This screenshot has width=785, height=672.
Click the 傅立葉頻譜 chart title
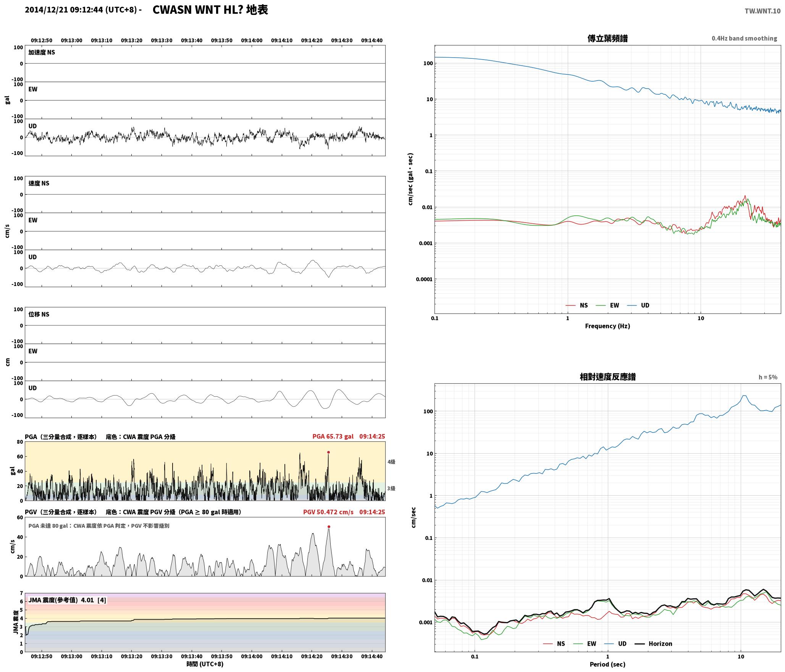point(607,38)
